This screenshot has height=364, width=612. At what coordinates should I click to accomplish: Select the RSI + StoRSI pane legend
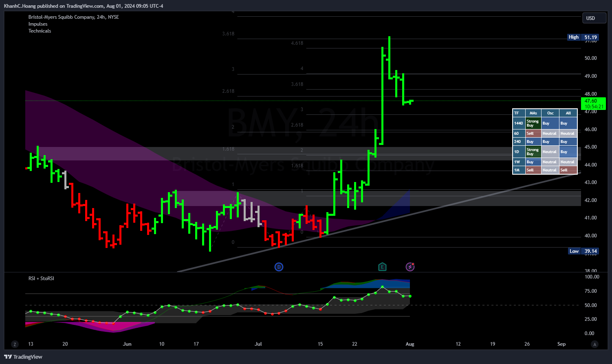[41, 278]
